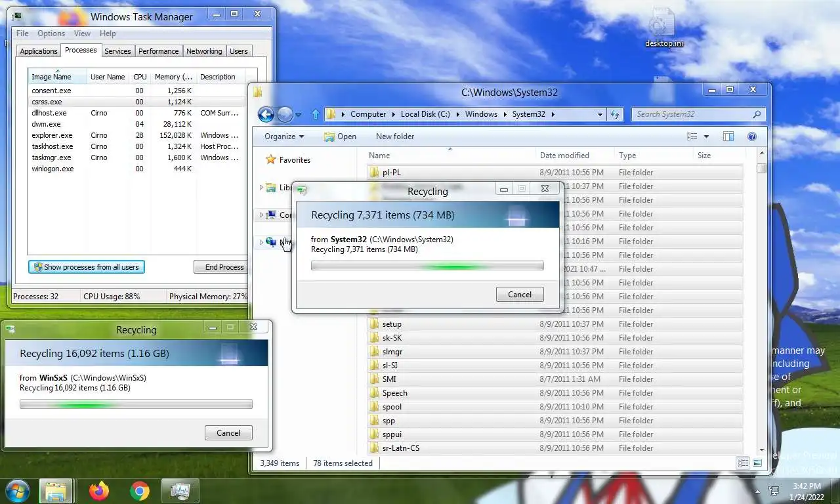Click the change view icon in Explorer
Image resolution: width=840 pixels, height=504 pixels.
pyautogui.click(x=692, y=136)
